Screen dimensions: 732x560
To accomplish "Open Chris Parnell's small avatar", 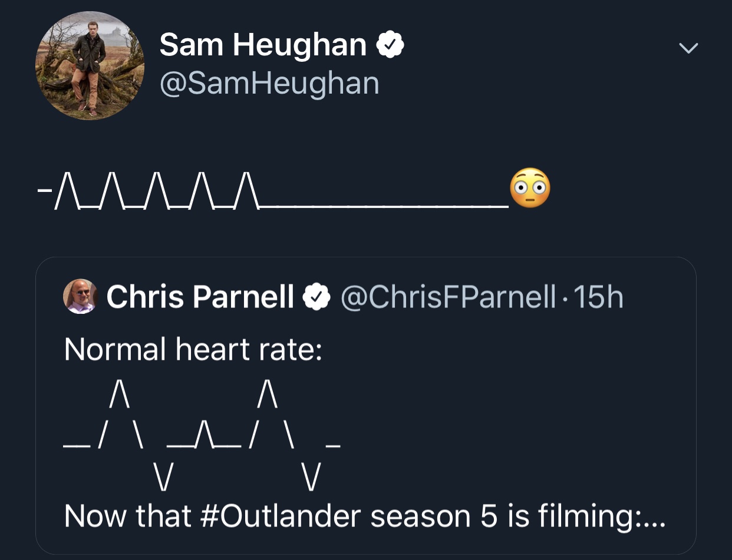I will click(x=80, y=296).
